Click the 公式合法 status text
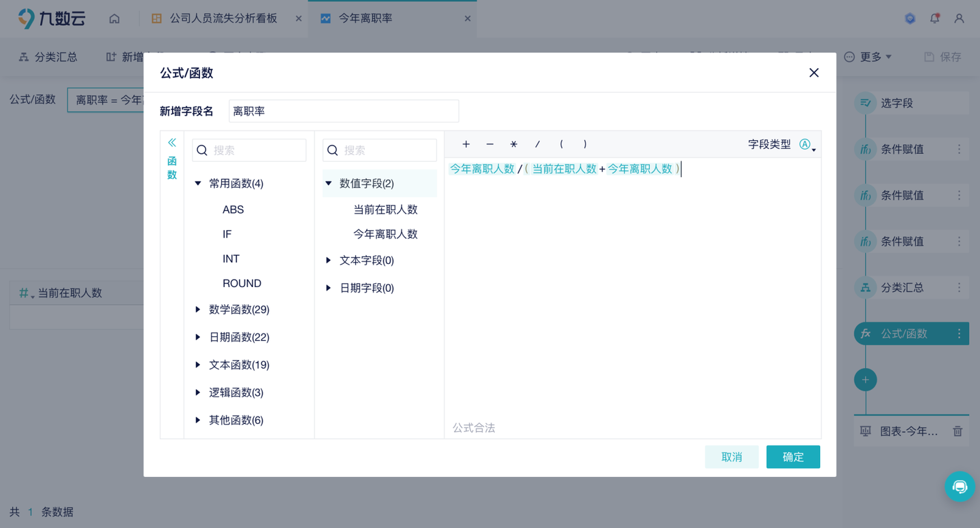Screen dimensions: 980x528 pos(474,428)
